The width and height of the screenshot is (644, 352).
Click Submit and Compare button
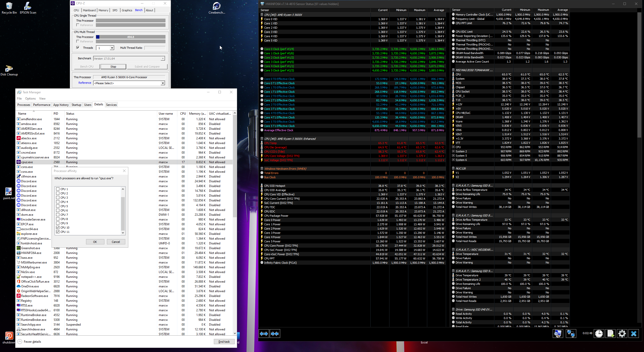[147, 66]
